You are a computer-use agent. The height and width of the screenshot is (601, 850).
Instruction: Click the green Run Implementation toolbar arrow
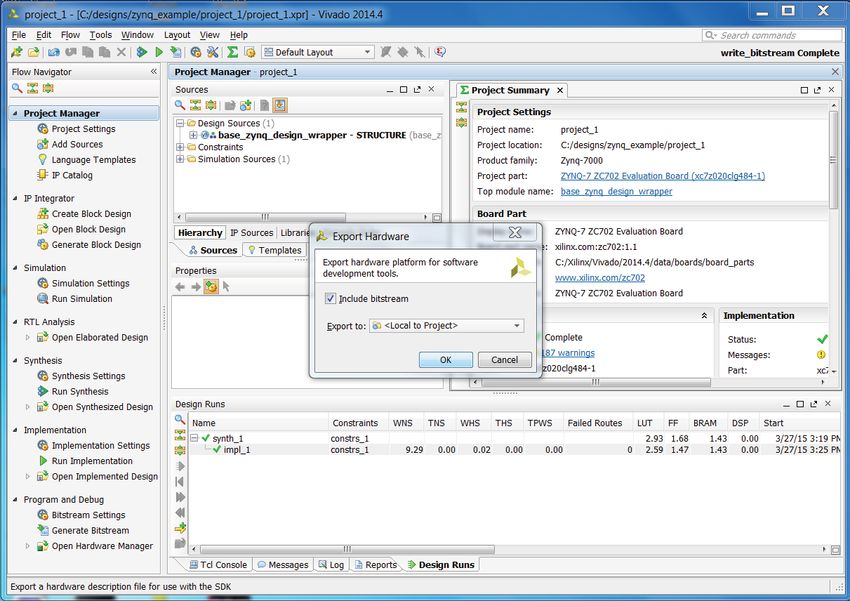pos(159,52)
